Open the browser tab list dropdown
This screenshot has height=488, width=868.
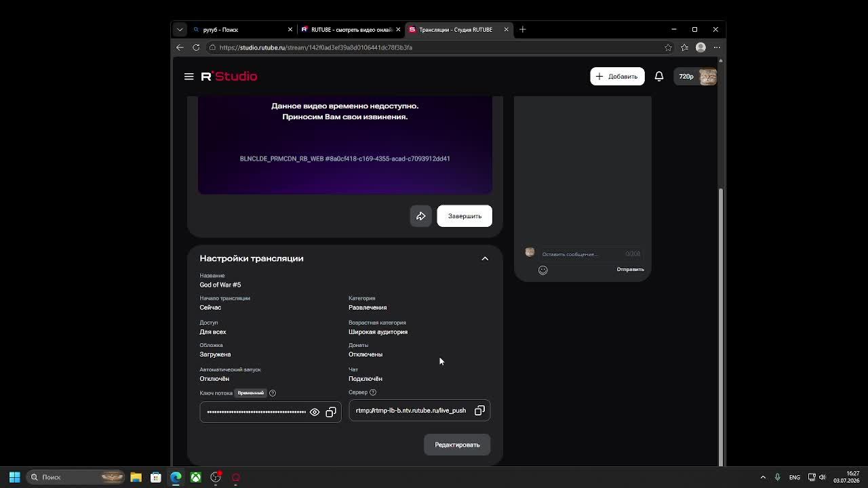click(x=180, y=30)
